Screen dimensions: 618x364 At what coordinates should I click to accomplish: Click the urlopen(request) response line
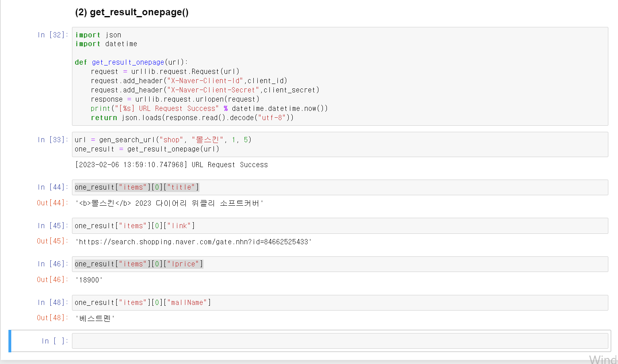coord(175,99)
